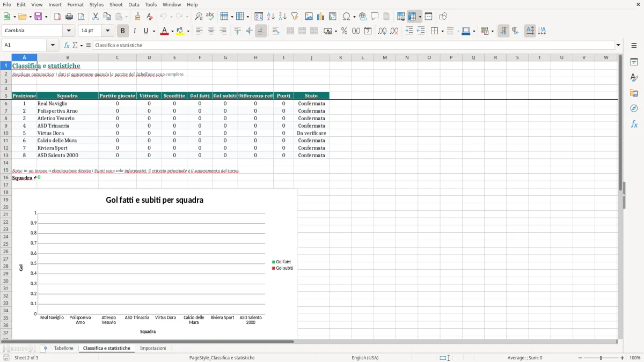Click Sort Descending icon

(282, 17)
